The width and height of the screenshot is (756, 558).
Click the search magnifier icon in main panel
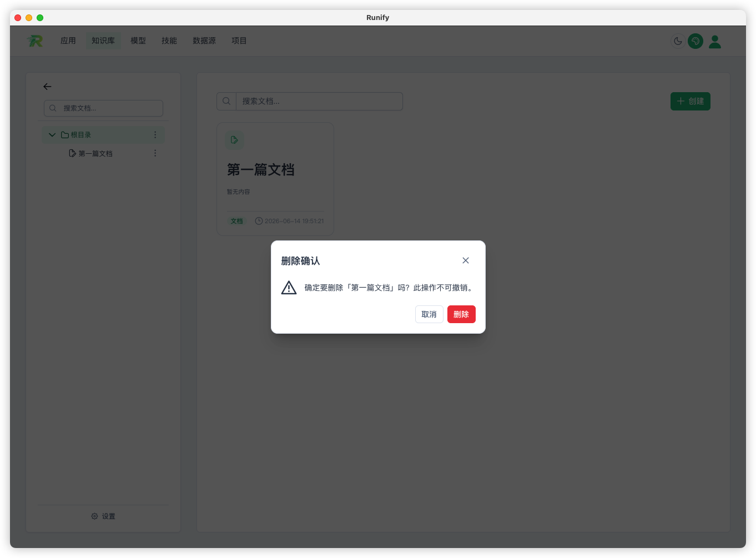pos(226,101)
